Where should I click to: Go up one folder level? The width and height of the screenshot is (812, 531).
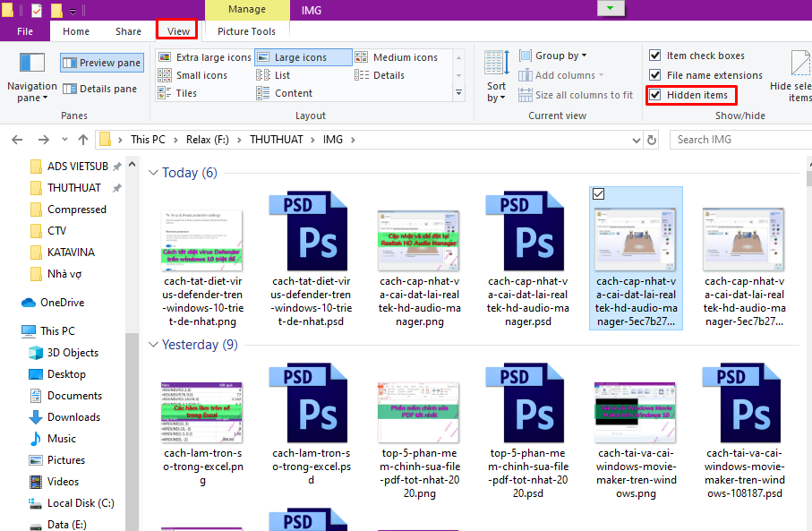pyautogui.click(x=83, y=140)
